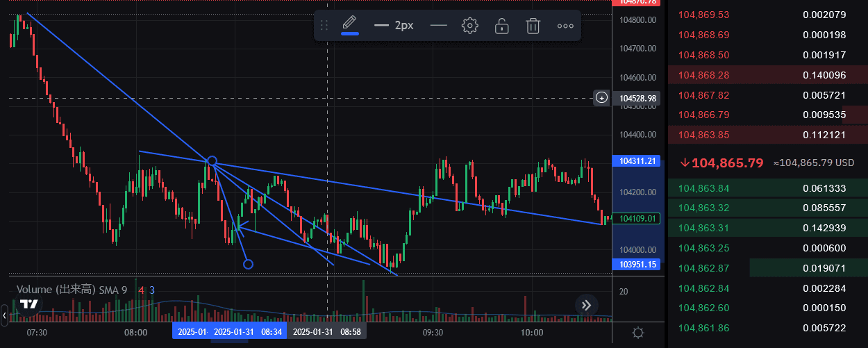
Task: Click the Volume SMA 9 indicator label
Action: [72, 290]
